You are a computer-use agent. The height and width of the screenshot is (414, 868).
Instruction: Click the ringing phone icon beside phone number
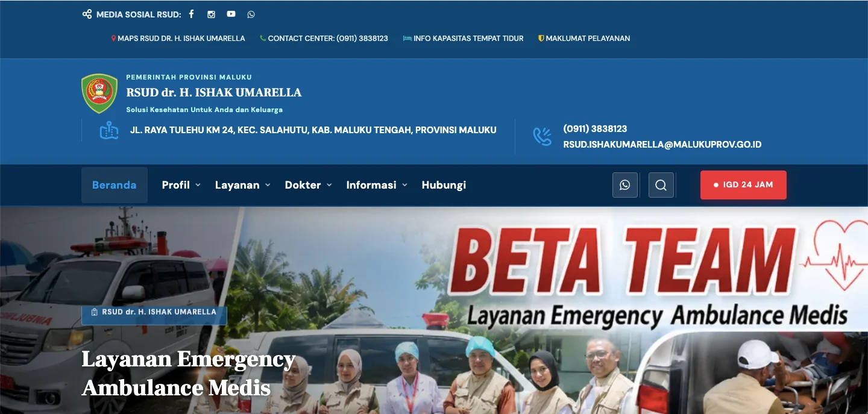pos(542,136)
